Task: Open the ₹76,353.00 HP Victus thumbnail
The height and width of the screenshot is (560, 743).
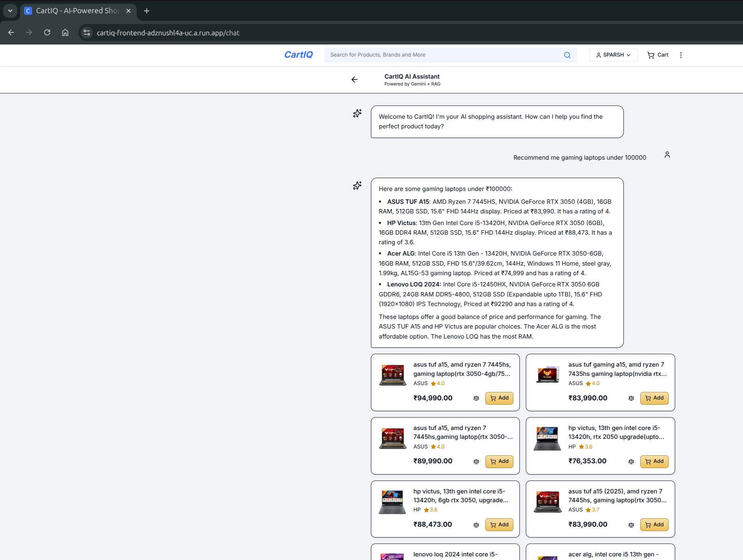Action: (x=548, y=438)
